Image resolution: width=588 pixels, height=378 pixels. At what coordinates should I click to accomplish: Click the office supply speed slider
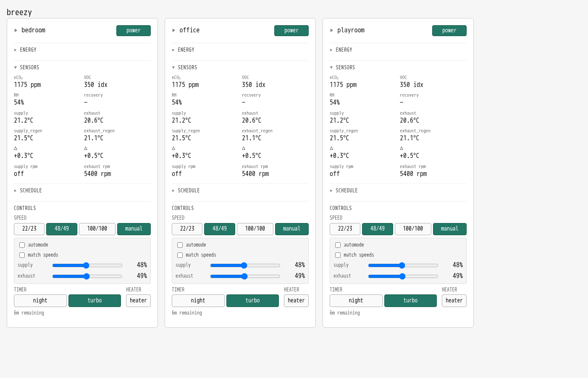click(245, 265)
